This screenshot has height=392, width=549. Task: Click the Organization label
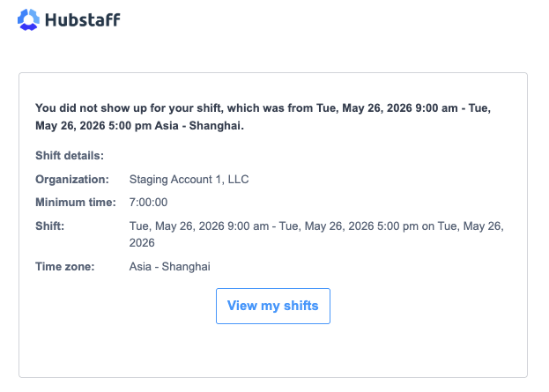72,179
